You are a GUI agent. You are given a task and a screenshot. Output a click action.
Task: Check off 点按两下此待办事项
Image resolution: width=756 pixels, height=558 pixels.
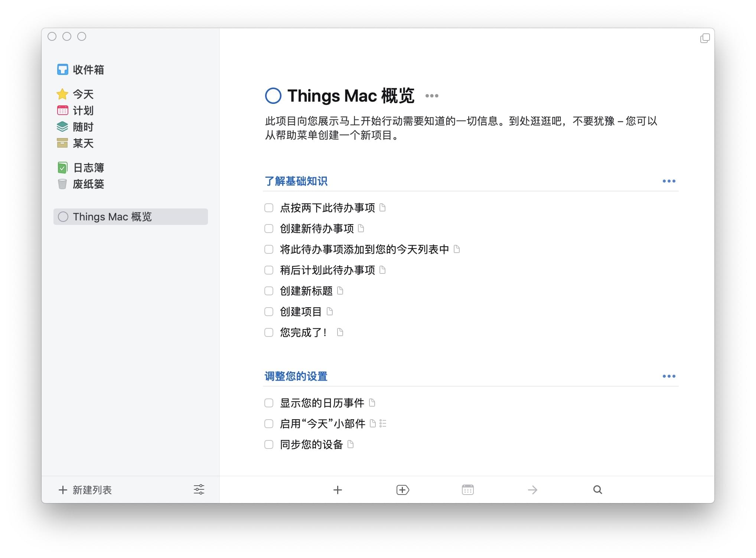pos(269,208)
